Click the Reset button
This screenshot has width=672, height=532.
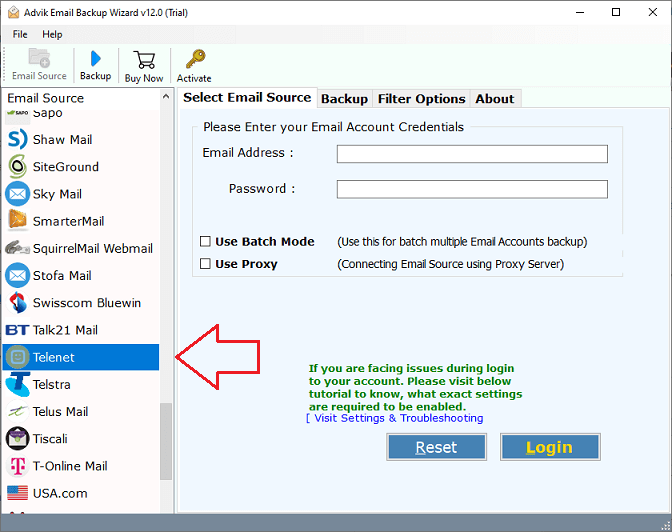click(x=436, y=447)
